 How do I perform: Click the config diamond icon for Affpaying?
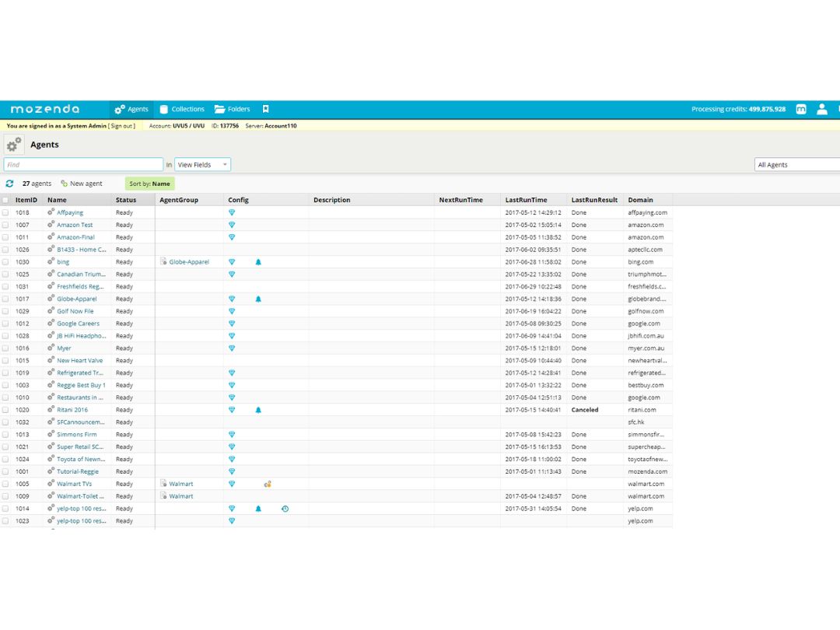(232, 212)
